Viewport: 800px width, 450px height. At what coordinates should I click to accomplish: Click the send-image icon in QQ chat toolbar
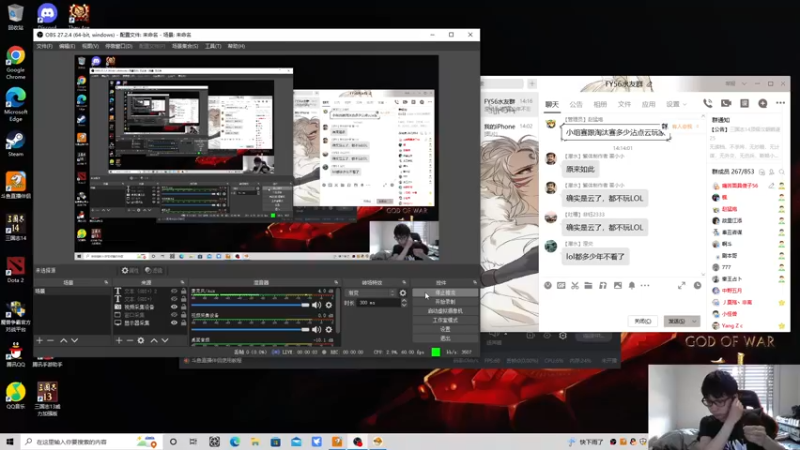tap(617, 285)
